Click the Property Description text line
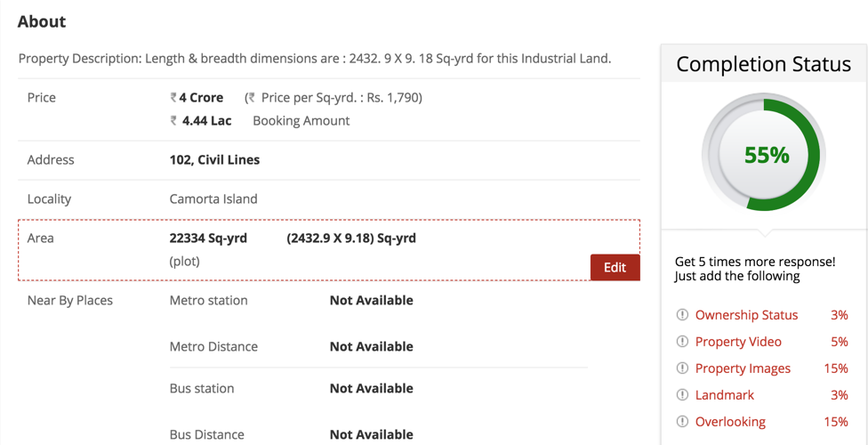Image resolution: width=868 pixels, height=445 pixels. pyautogui.click(x=315, y=59)
